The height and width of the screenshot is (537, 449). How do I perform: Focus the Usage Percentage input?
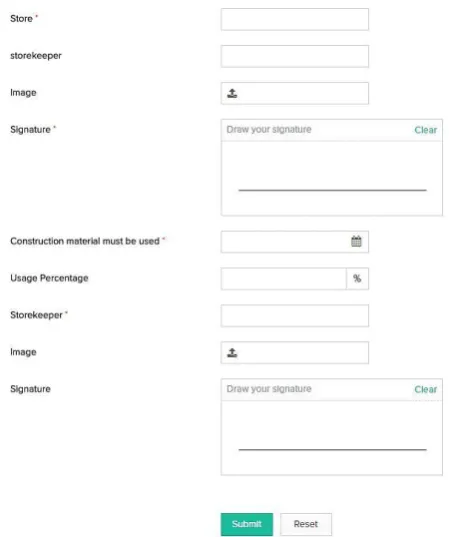(x=284, y=278)
